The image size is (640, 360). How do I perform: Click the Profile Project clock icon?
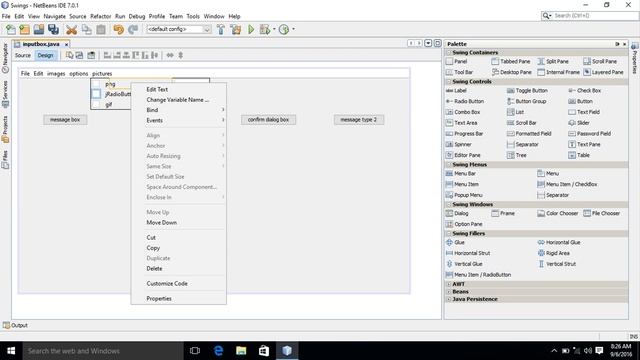click(284, 29)
